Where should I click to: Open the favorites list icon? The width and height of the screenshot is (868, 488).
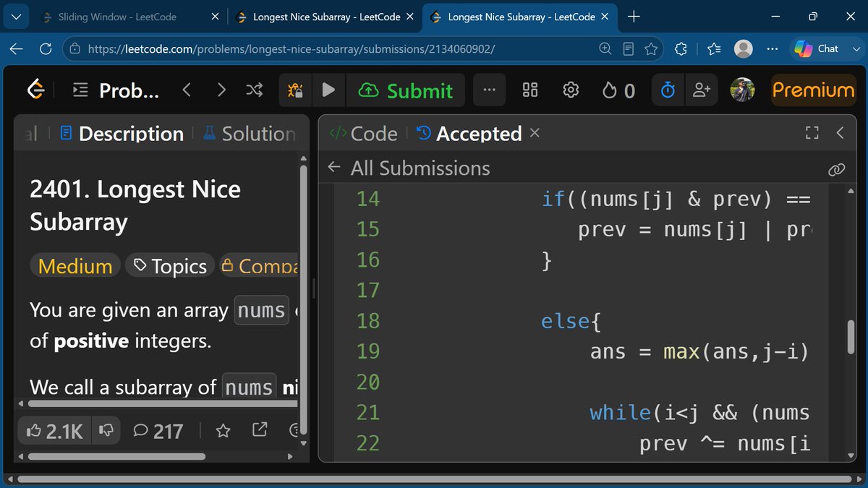715,49
